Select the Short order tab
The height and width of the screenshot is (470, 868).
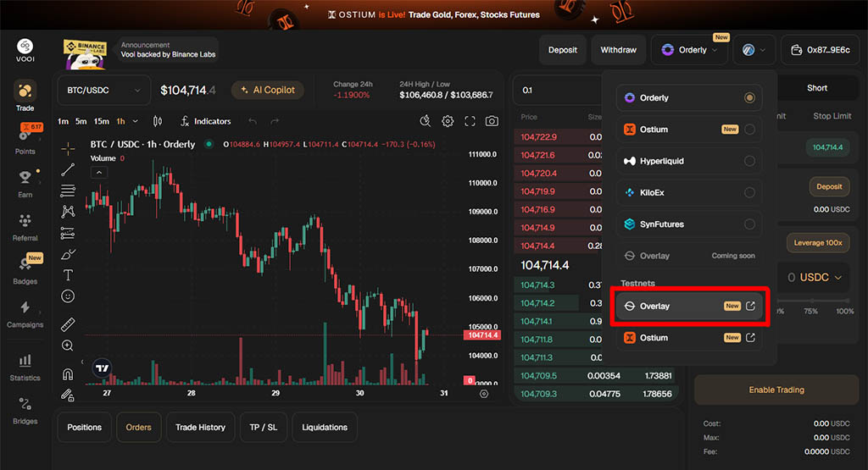[x=816, y=88]
